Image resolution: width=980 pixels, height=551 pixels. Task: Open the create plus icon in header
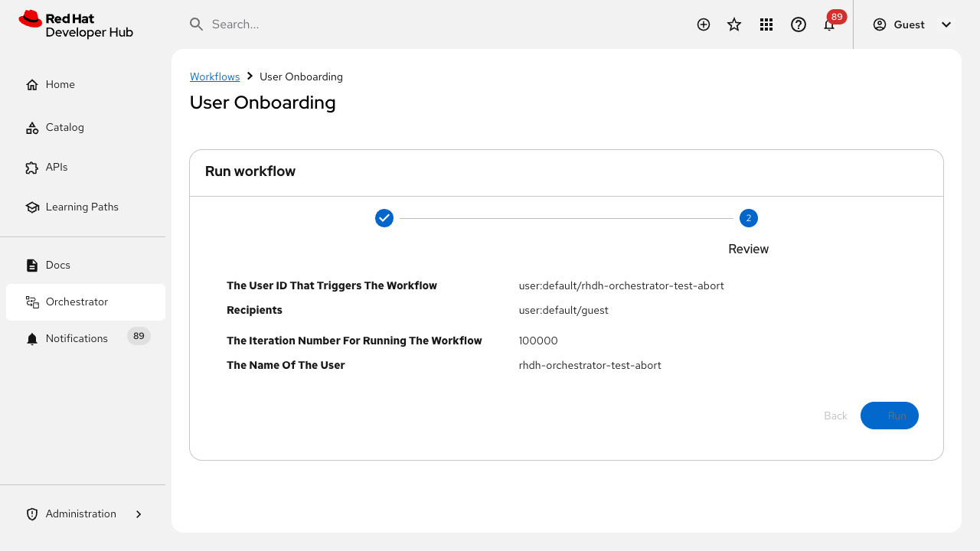pyautogui.click(x=704, y=24)
